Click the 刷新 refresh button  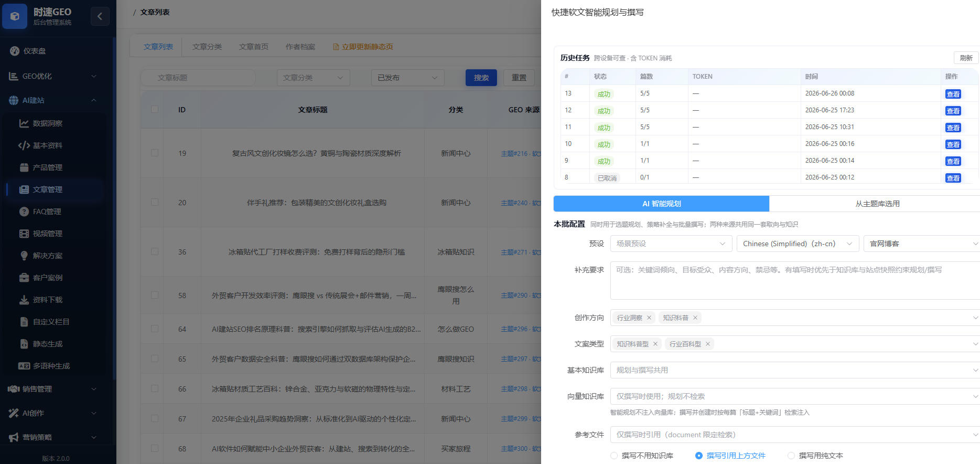tap(966, 58)
